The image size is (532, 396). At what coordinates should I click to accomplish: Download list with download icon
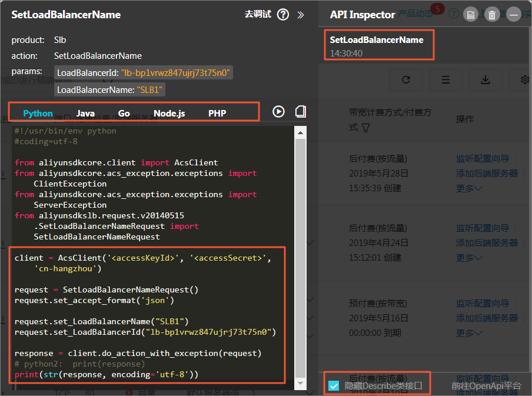pyautogui.click(x=485, y=80)
